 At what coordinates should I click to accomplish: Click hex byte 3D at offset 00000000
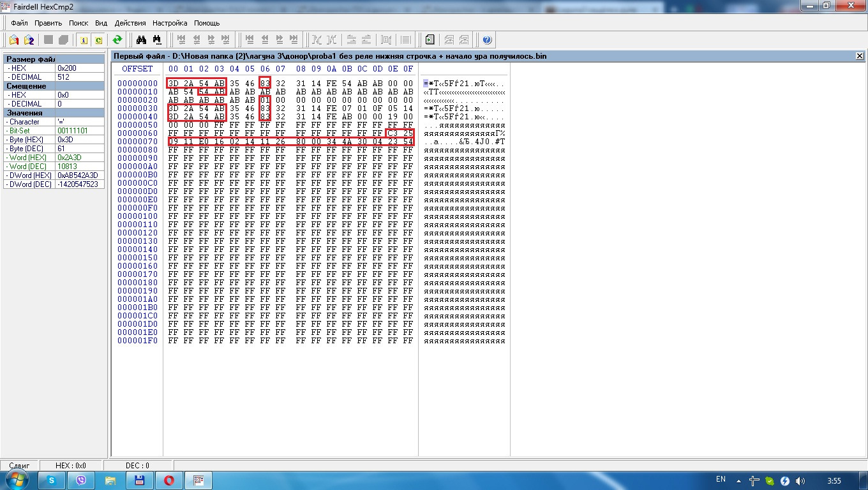pos(173,84)
